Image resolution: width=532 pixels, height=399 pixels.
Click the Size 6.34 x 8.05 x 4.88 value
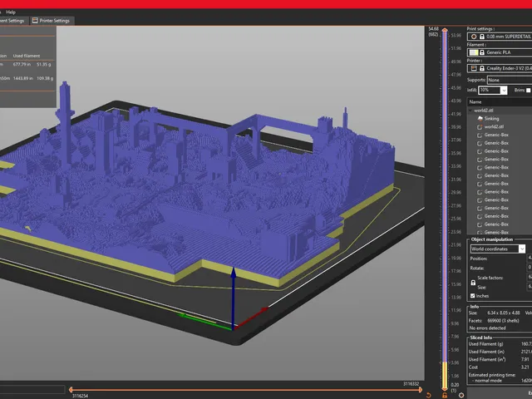click(x=504, y=313)
